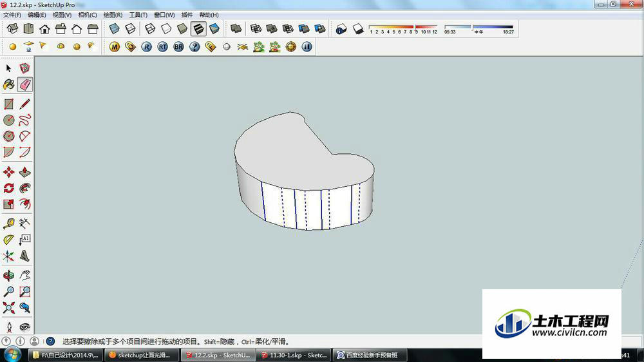Enable Monochrome face style
644x362 pixels.
coord(214,29)
